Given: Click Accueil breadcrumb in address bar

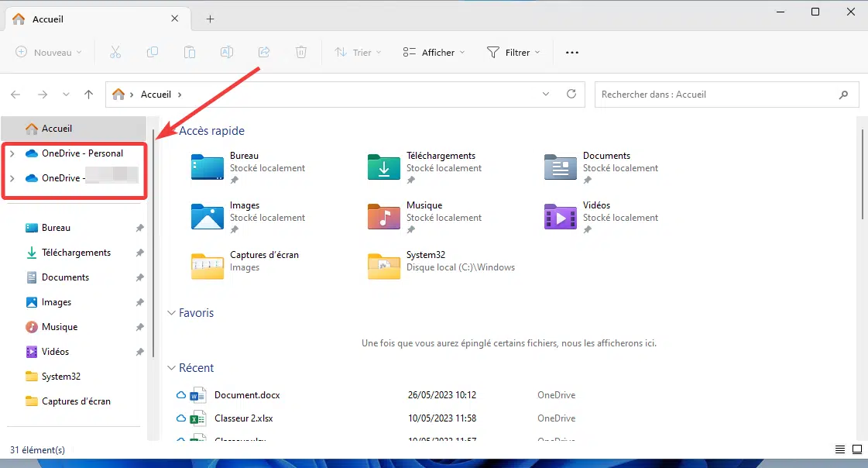Looking at the screenshot, I should (x=156, y=95).
